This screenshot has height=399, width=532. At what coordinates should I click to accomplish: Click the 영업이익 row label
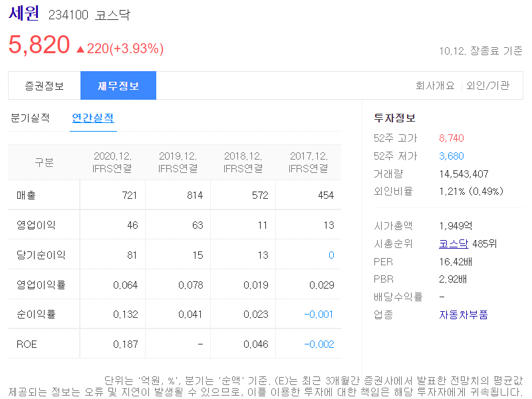[36, 225]
